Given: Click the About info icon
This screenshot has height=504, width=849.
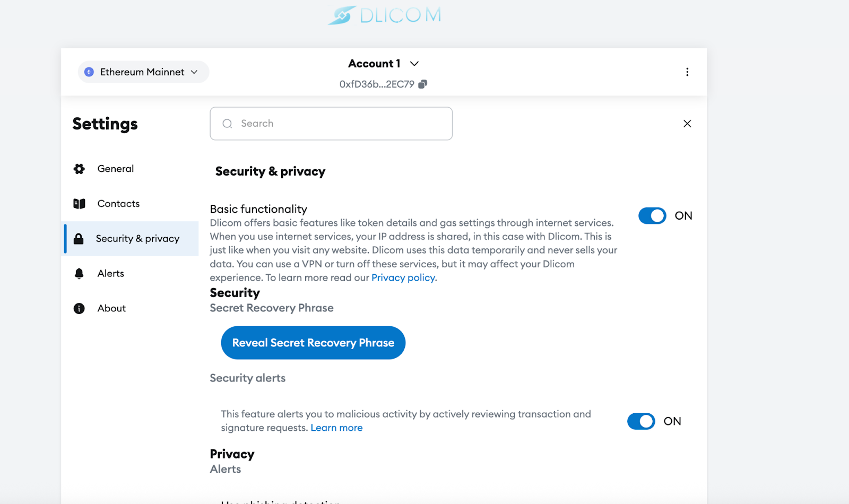Looking at the screenshot, I should click(x=79, y=309).
